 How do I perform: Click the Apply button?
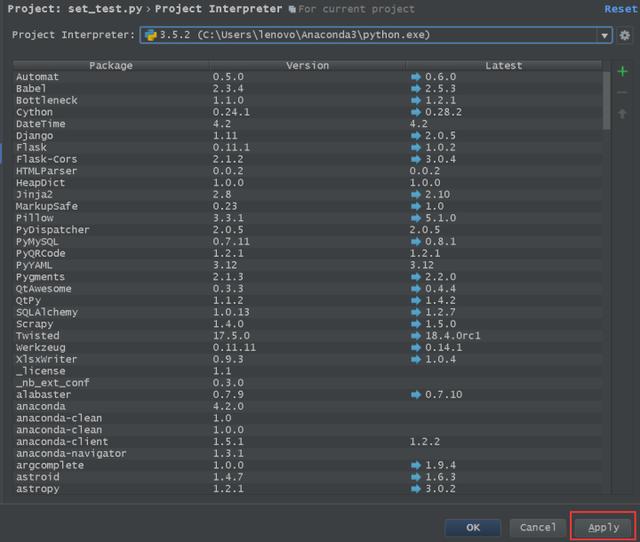click(x=603, y=528)
